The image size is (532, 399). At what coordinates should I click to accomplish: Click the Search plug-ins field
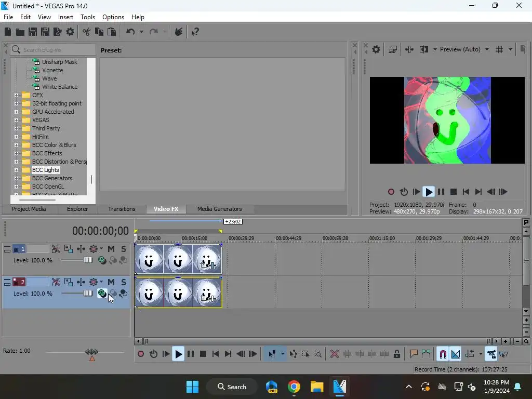pyautogui.click(x=53, y=50)
